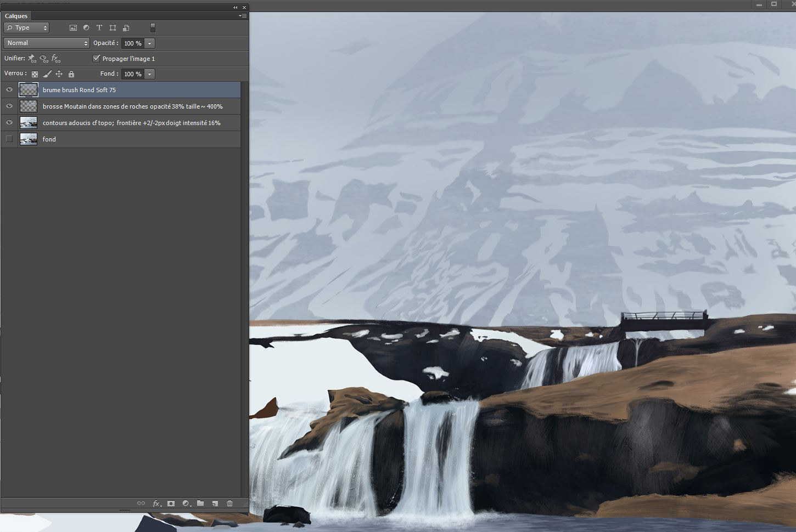Image resolution: width=796 pixels, height=532 pixels.
Task: Show the hidden 'fond' layer
Action: [9, 139]
